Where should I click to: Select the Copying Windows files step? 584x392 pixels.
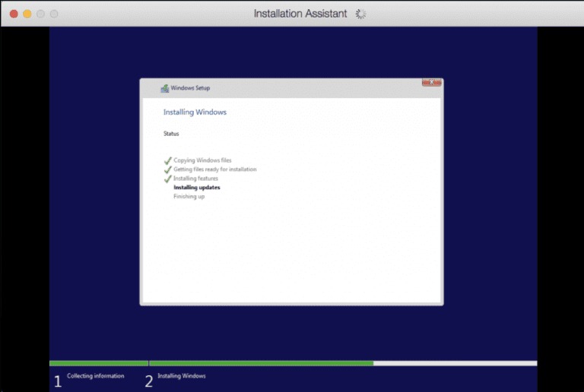click(x=202, y=160)
